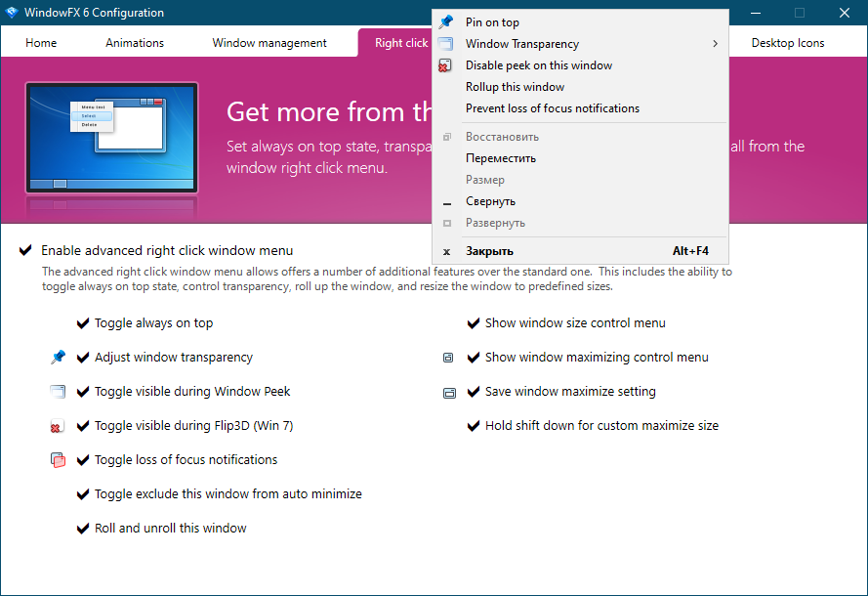This screenshot has width=868, height=596.
Task: Uncheck Toggle exclude this window from auto minimize
Action: click(82, 494)
